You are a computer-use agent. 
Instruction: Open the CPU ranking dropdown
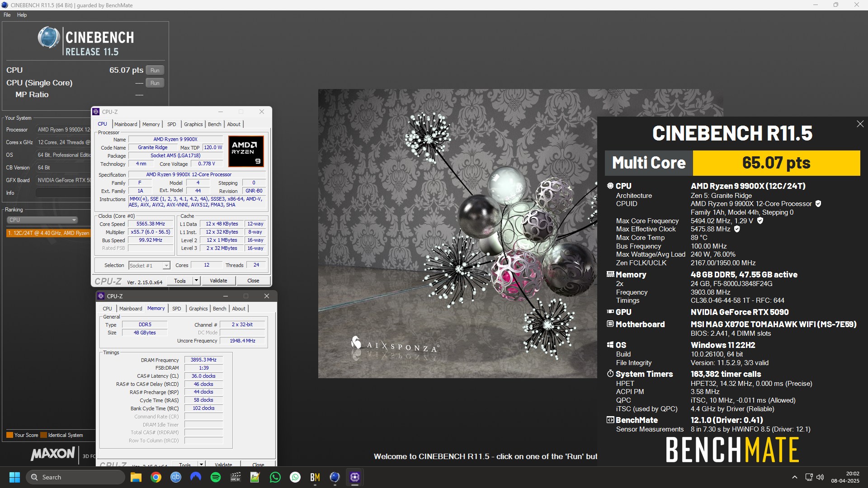[42, 220]
